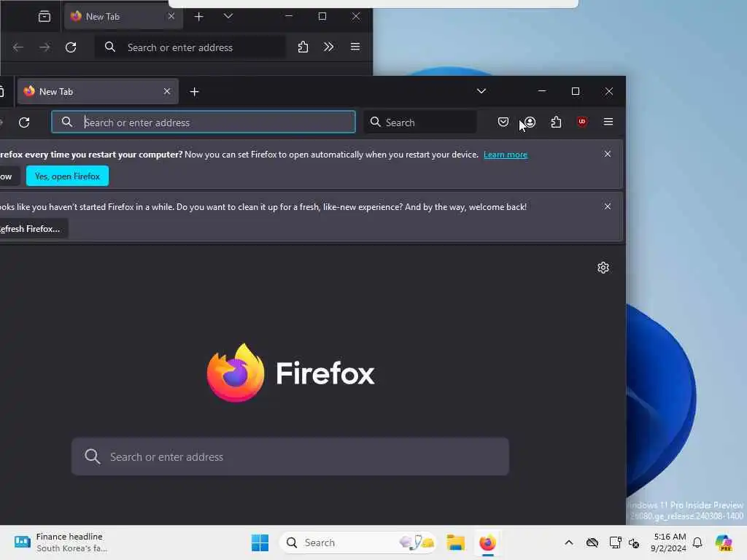Viewport: 747px width, 560px height.
Task: Launch Copilot preview icon in taskbar
Action: 724,542
